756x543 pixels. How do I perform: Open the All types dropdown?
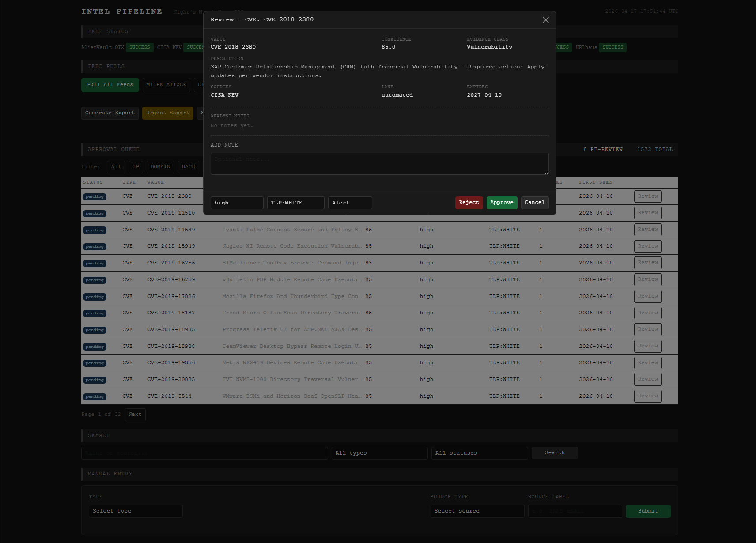pyautogui.click(x=380, y=453)
